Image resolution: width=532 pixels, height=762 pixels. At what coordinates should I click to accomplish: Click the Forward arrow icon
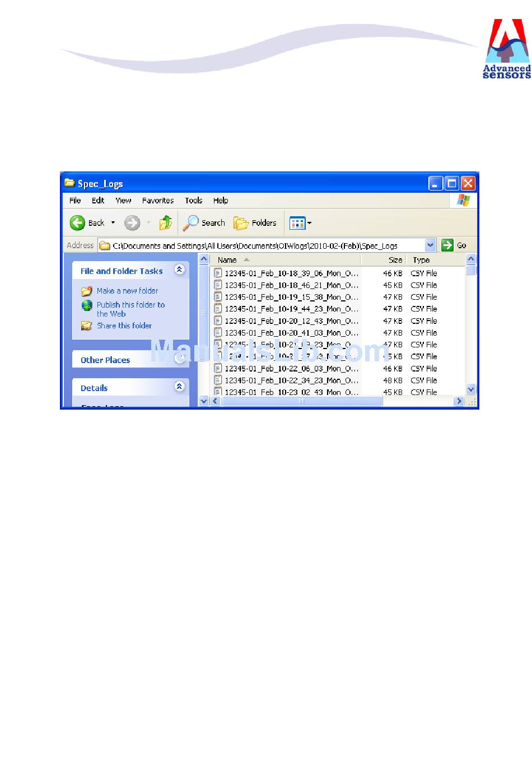click(132, 223)
